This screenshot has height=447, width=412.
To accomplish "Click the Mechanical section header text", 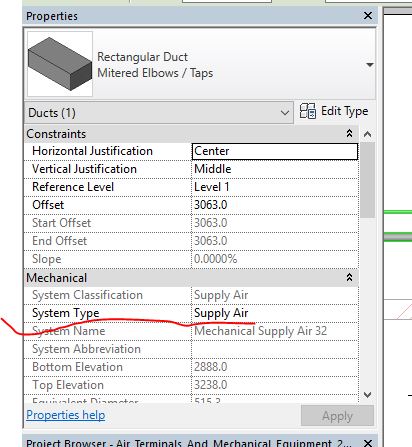I will tap(56, 278).
